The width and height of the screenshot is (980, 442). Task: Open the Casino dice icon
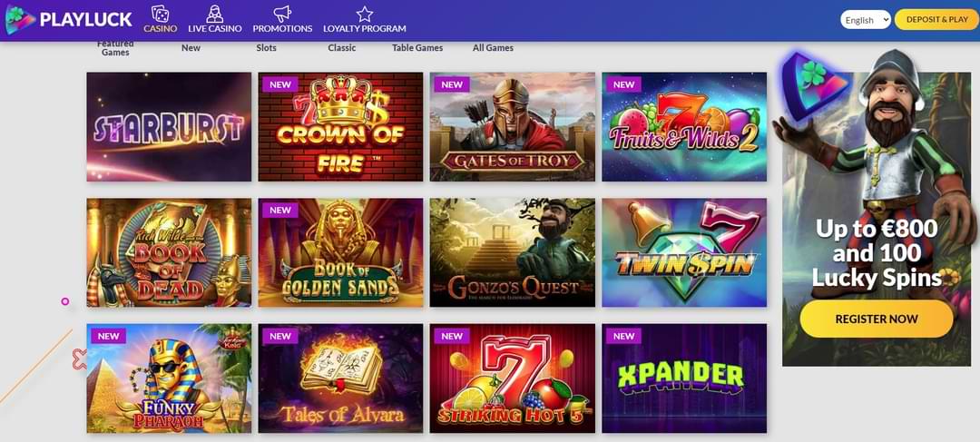pos(160,14)
